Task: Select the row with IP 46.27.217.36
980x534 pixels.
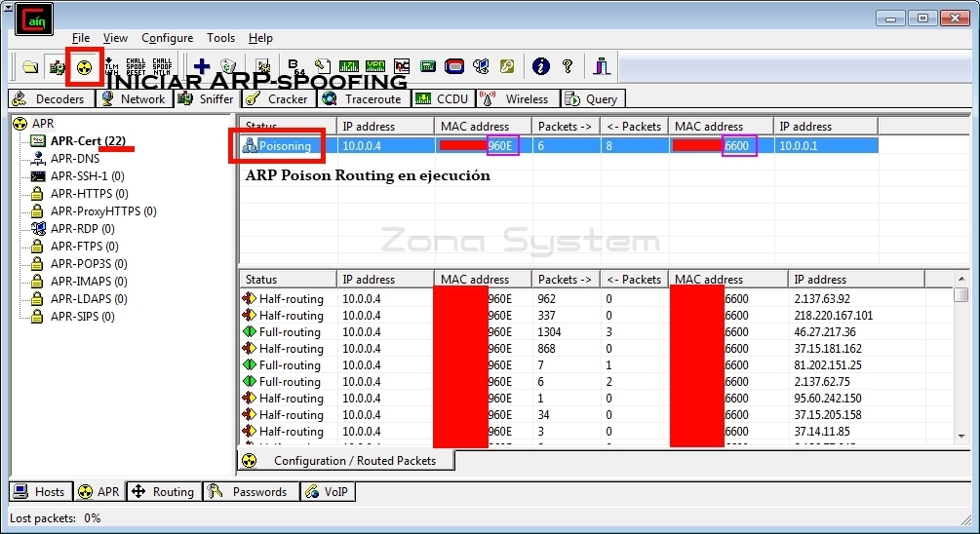Action: [x=597, y=331]
